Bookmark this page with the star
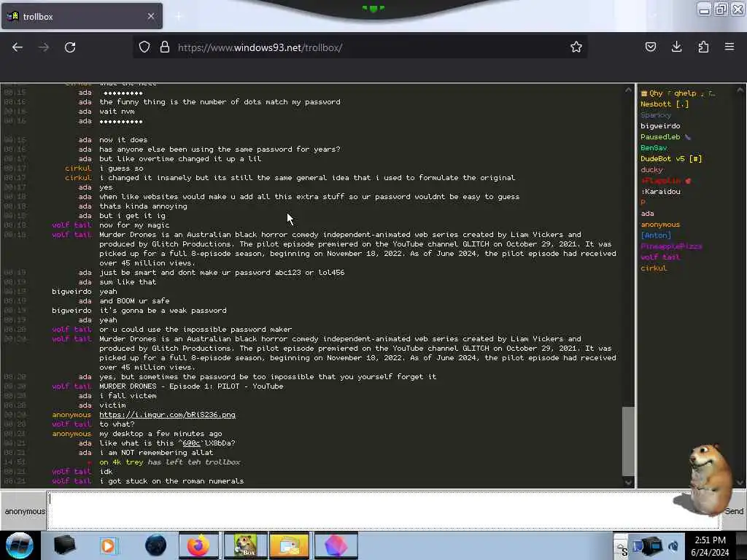The height and width of the screenshot is (560, 747). [576, 47]
